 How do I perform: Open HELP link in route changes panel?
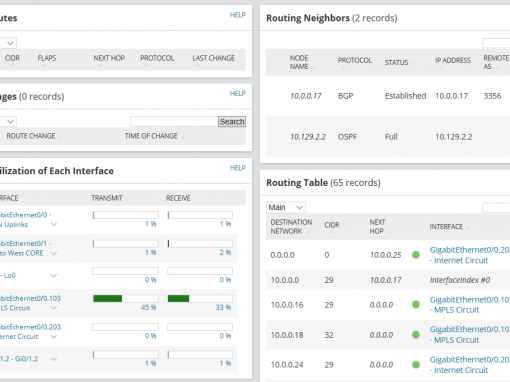pyautogui.click(x=238, y=93)
